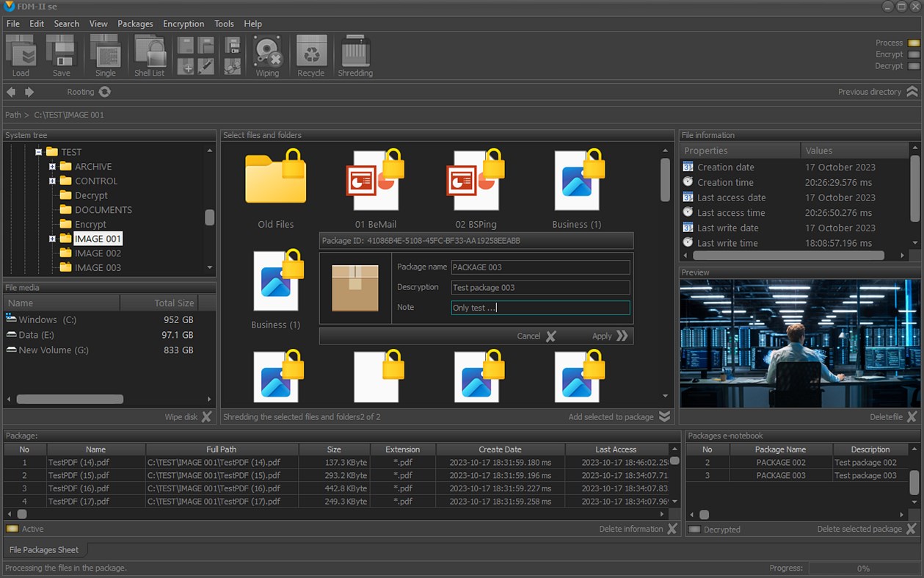
Task: Toggle the Encrypt indicator
Action: coord(914,54)
